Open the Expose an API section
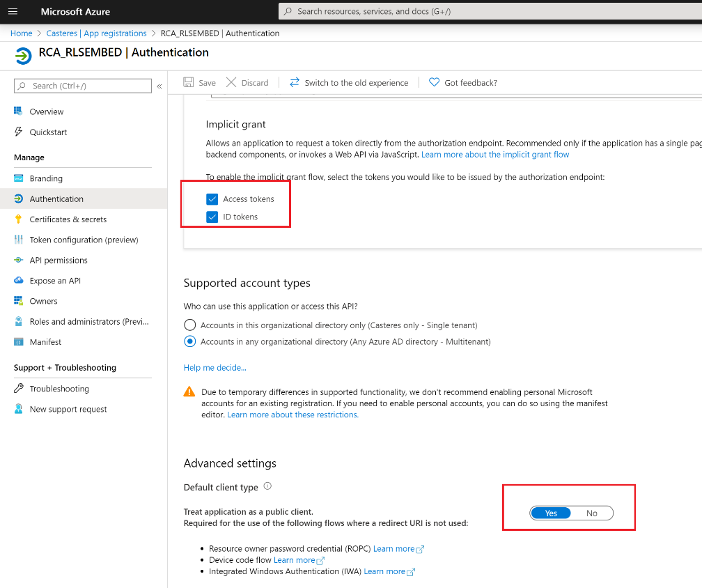The width and height of the screenshot is (702, 588). 54,280
